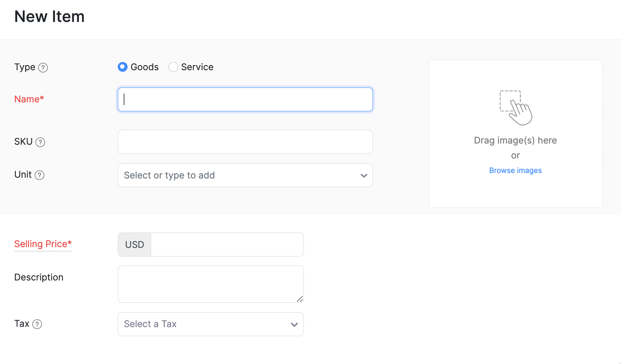This screenshot has height=364, width=621.
Task: Click the SKU help question mark icon
Action: (x=40, y=142)
